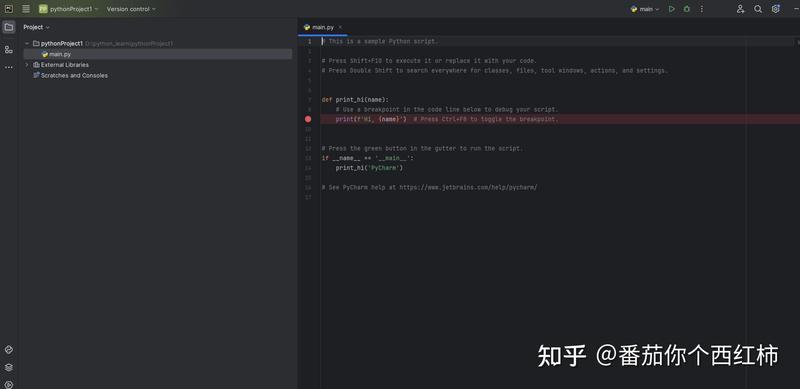Open Search Everywhere magnifier icon
The image size is (800, 389).
point(758,9)
